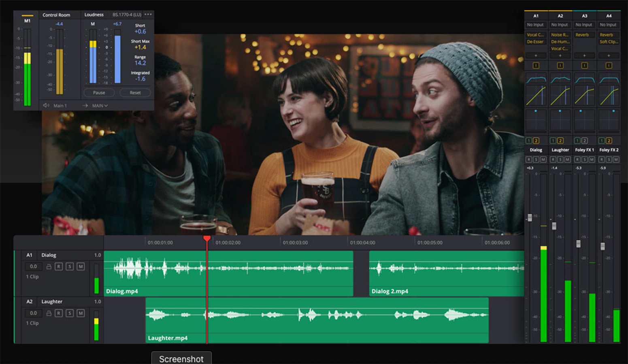The image size is (628, 364).
Task: Click the Dialog channel fader handle
Action: tap(530, 217)
